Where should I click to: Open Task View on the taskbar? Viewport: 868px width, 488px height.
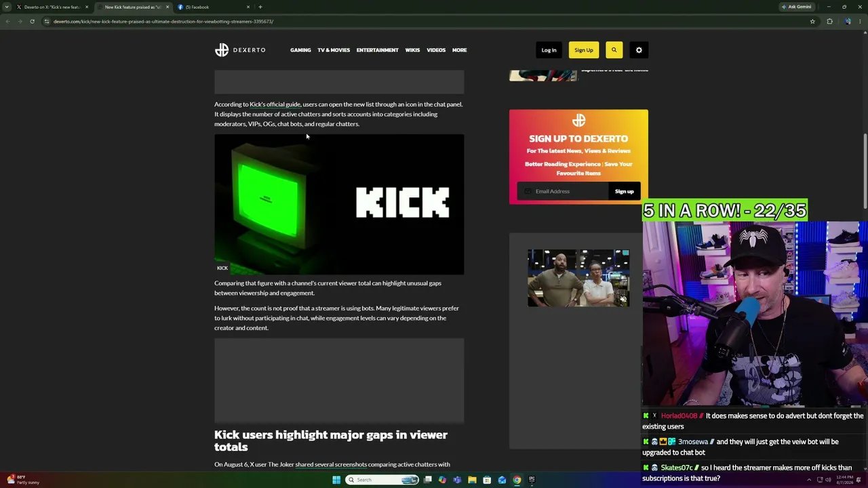pos(427,480)
